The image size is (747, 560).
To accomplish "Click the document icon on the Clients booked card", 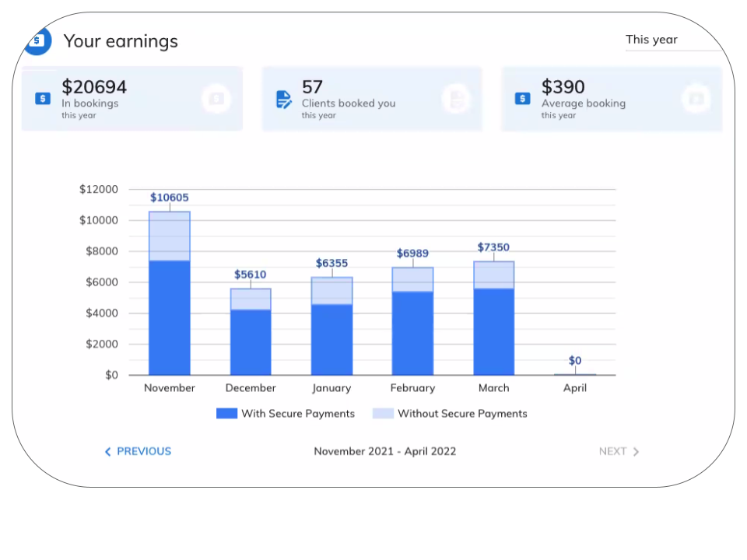I will [283, 99].
